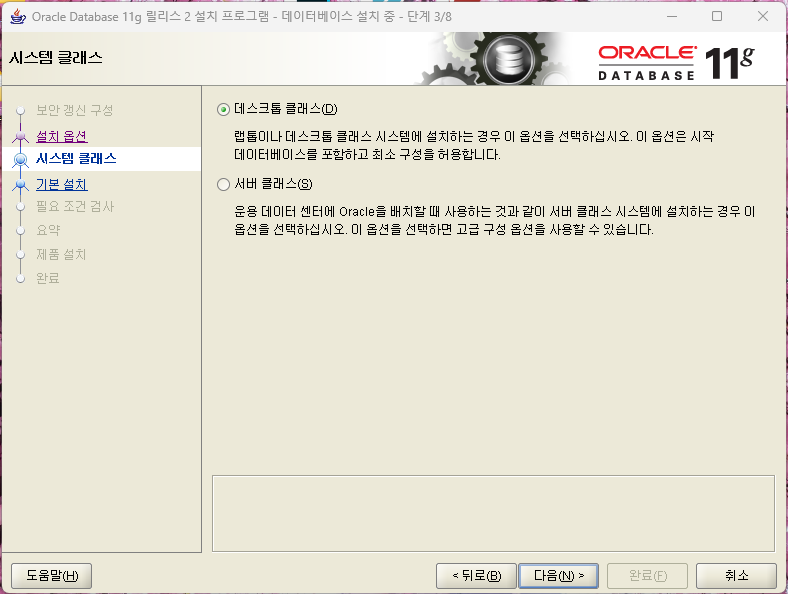Click the 제품 설치 step dot
788x594 pixels.
(21, 255)
